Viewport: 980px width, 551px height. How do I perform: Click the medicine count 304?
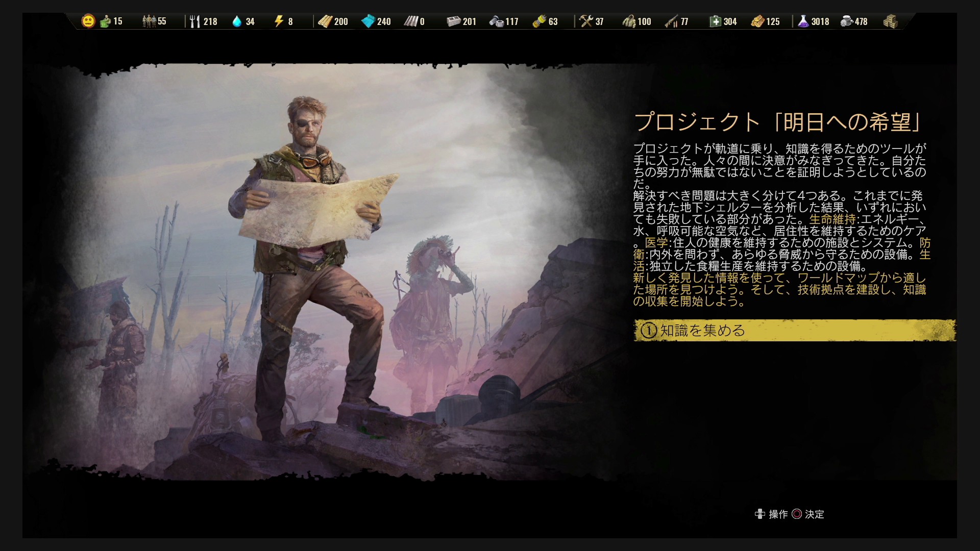tap(730, 21)
